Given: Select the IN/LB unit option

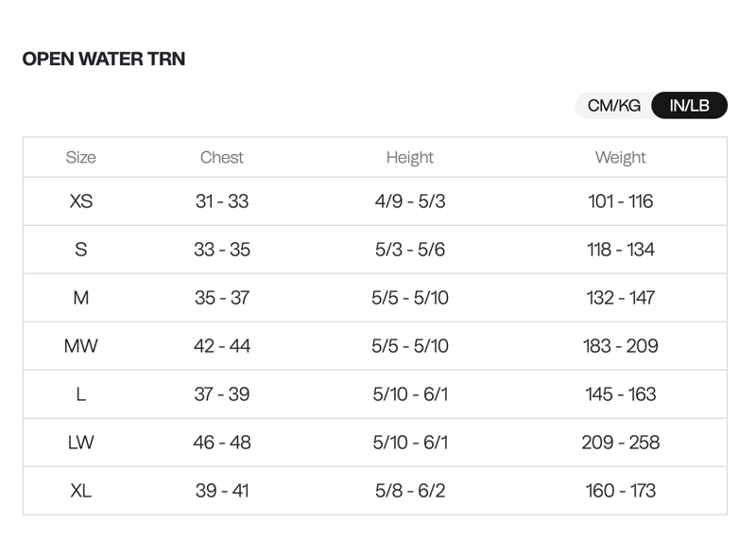Looking at the screenshot, I should [x=689, y=106].
